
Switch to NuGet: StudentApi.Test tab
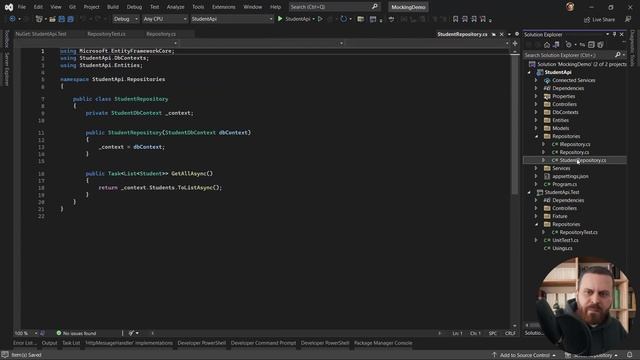(41, 34)
